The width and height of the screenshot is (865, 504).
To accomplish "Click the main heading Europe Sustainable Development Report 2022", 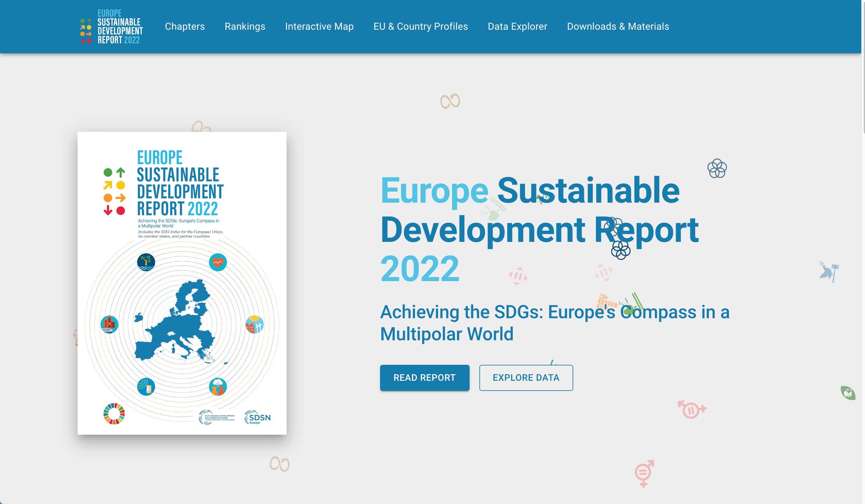I will pos(539,229).
